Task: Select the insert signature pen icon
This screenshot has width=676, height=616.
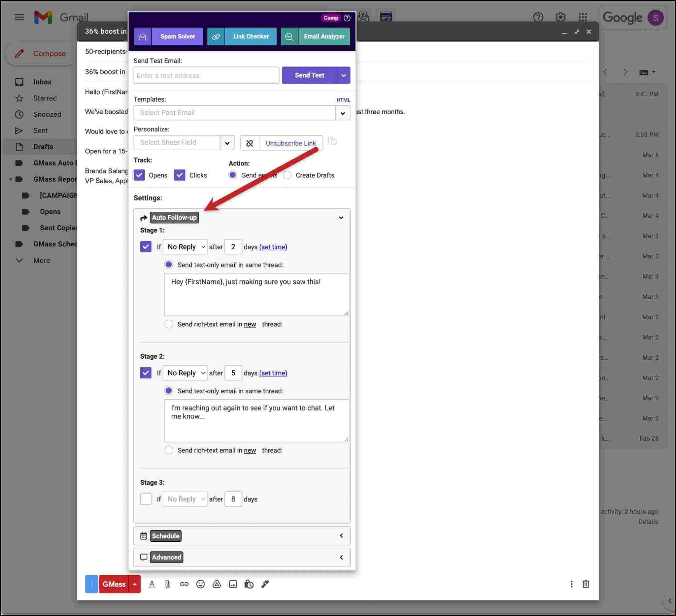Action: click(265, 584)
